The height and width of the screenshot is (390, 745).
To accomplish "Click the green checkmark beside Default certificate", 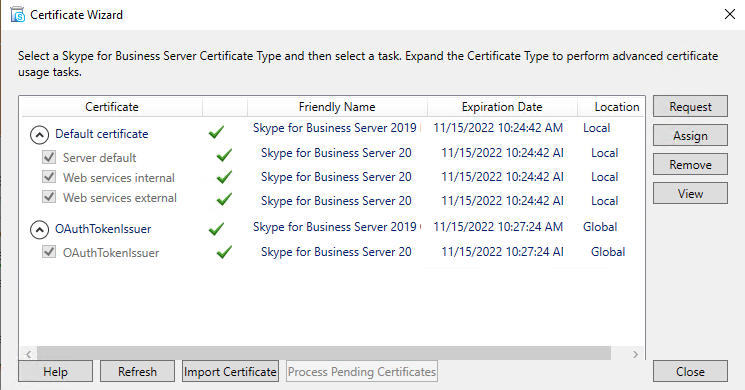I will click(216, 132).
